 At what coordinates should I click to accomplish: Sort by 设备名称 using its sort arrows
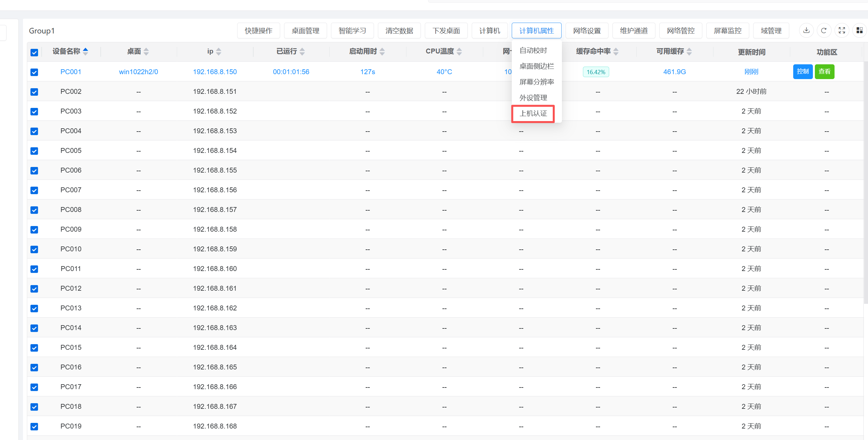coord(86,52)
